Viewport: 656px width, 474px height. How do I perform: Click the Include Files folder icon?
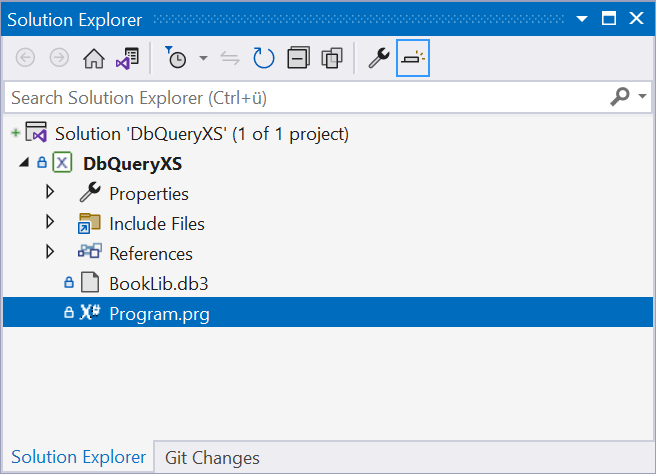89,223
